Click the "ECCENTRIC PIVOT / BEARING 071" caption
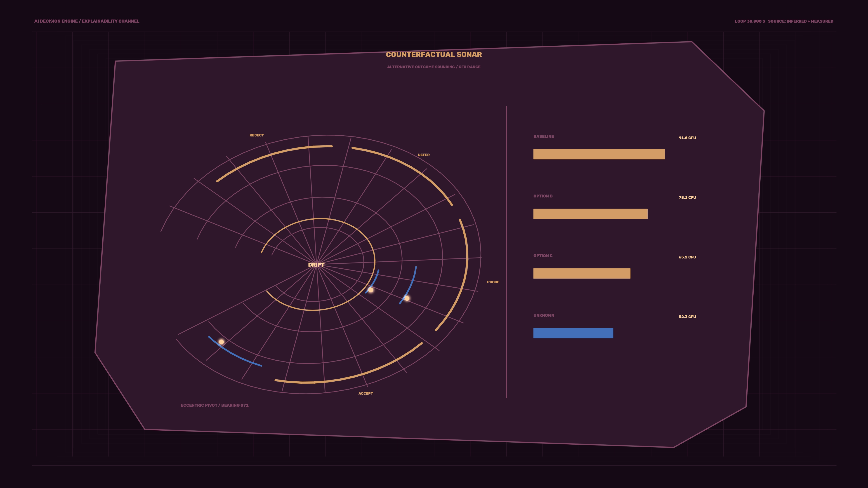 tap(215, 405)
